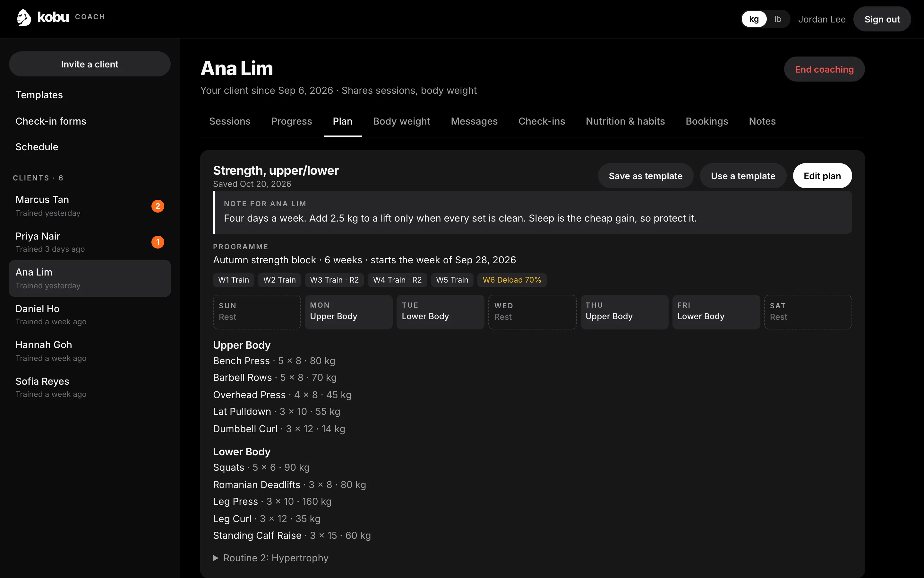Click the SUN Rest day card
The height and width of the screenshot is (578, 924).
(257, 311)
